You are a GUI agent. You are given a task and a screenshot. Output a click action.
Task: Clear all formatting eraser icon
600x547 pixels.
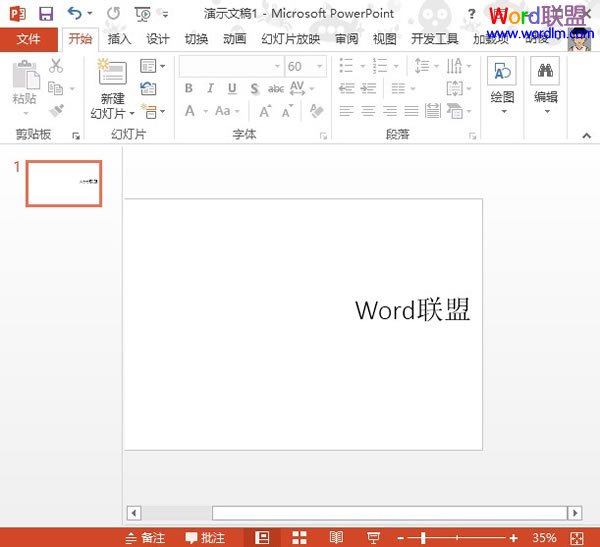coord(316,111)
